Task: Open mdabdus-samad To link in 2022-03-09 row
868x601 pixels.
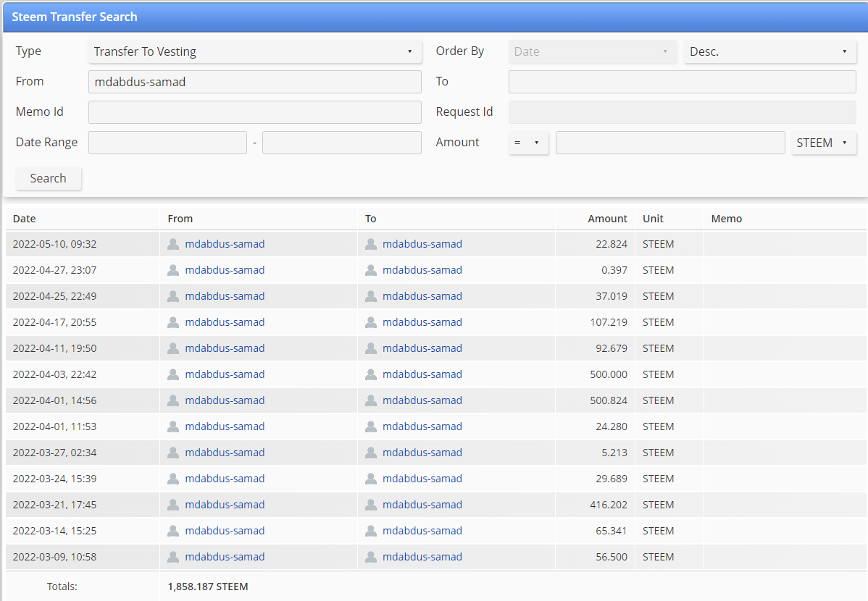Action: click(x=422, y=556)
